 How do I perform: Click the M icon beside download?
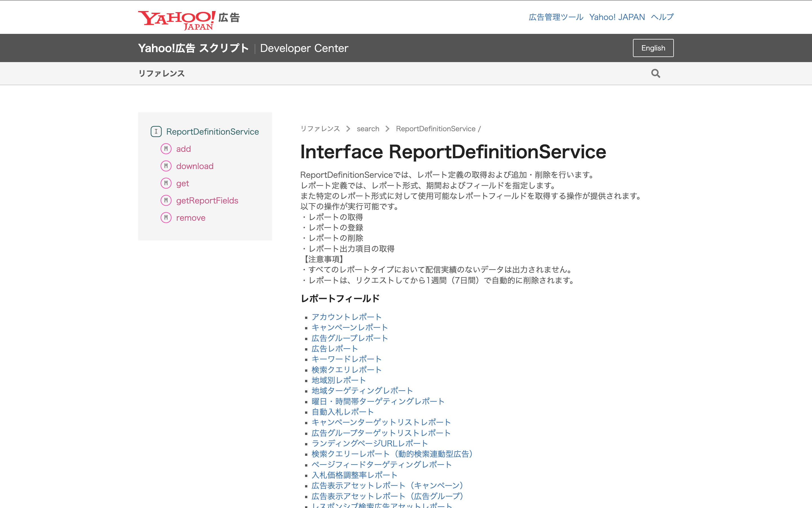[x=166, y=166]
